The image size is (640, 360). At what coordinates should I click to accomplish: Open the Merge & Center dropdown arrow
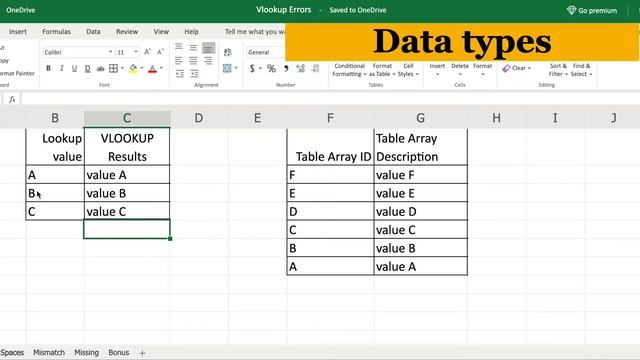pos(236,68)
